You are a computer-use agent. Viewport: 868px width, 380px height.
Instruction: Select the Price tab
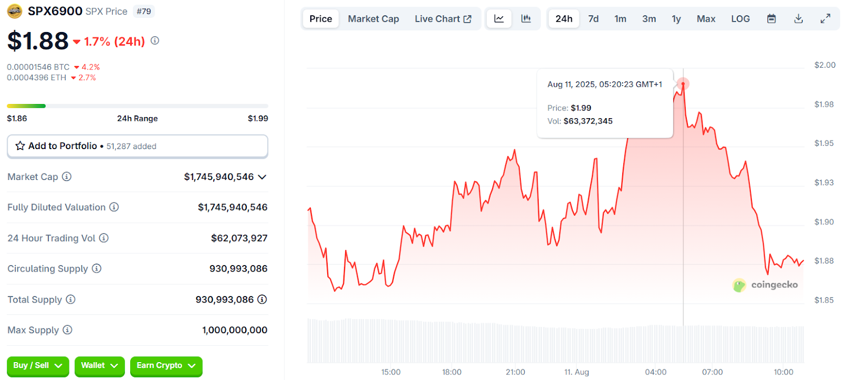[x=321, y=19]
